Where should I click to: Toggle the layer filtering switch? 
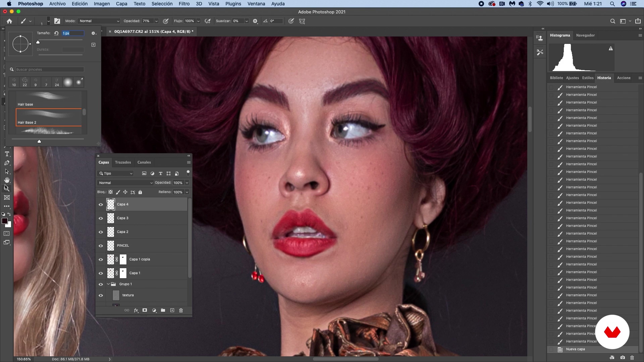(188, 173)
